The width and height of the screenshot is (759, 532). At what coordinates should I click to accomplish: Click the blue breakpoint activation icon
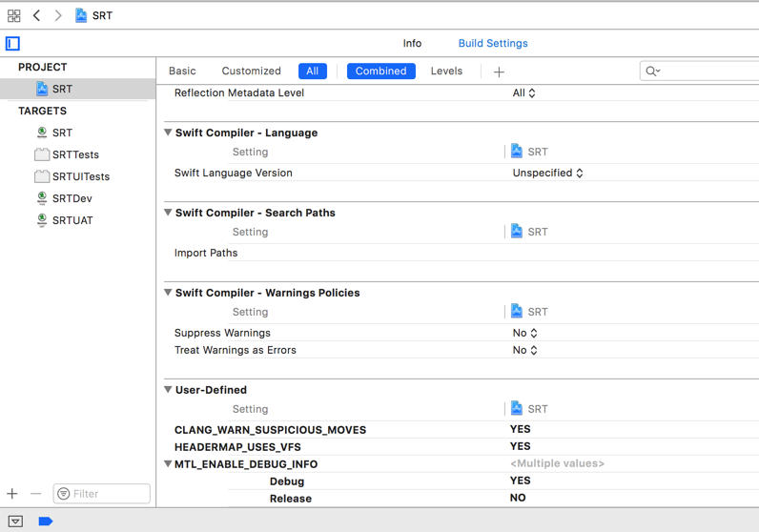point(46,522)
